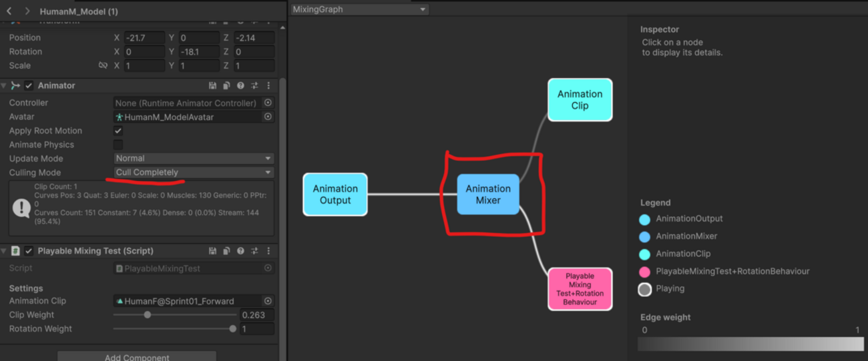The image size is (868, 361).
Task: Select the Animation Clip node
Action: pos(580,99)
